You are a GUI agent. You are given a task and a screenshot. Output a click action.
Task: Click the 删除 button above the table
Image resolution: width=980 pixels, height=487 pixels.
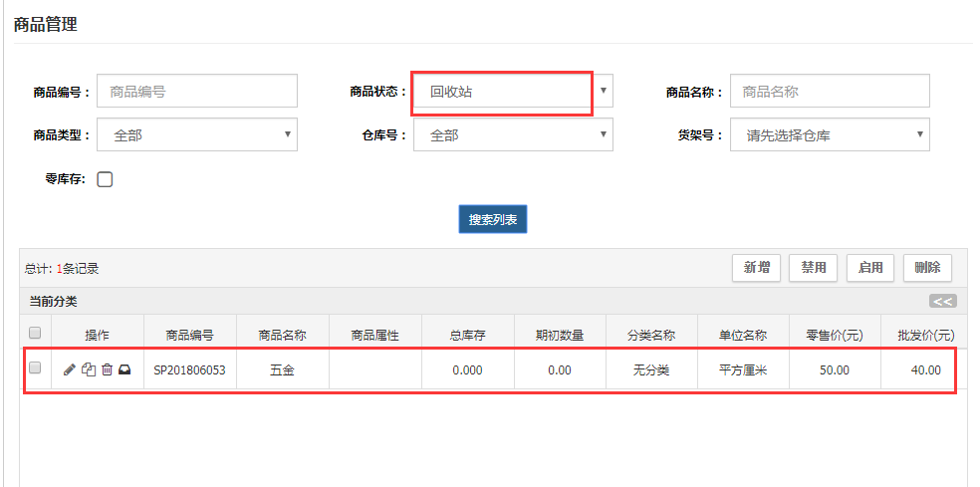point(927,268)
